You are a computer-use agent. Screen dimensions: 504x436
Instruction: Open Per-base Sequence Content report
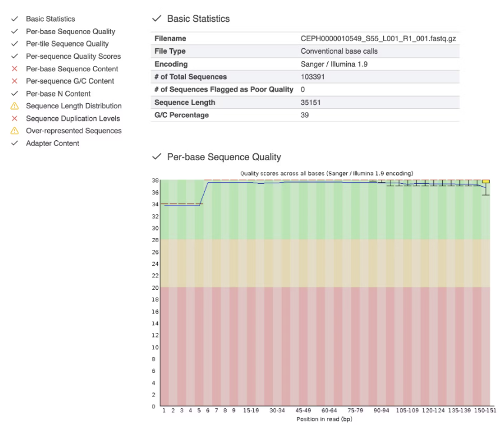[72, 69]
